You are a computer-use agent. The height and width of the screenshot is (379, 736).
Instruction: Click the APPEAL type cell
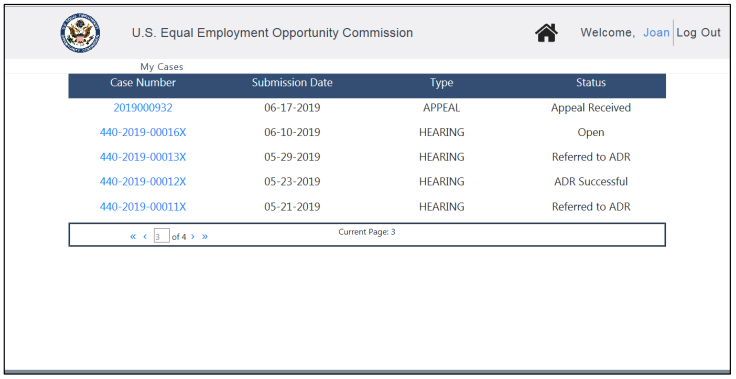(x=442, y=108)
